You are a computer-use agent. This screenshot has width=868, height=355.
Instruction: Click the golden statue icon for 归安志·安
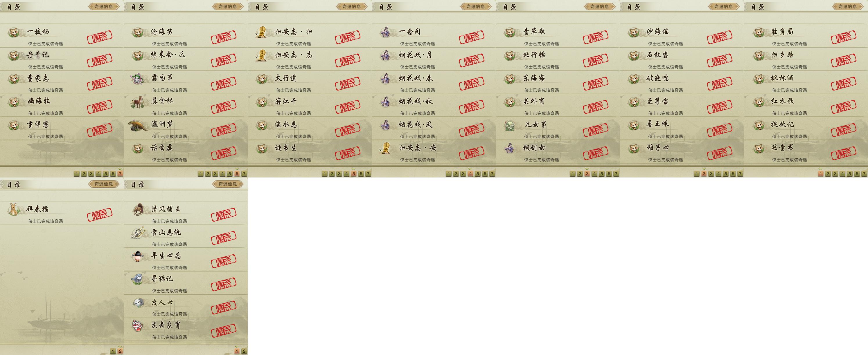coord(385,148)
